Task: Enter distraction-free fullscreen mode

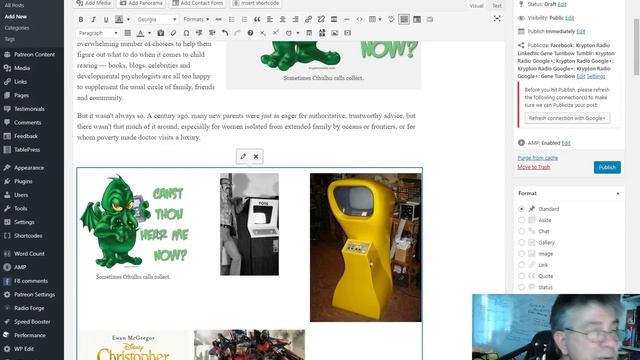Action: [497, 19]
